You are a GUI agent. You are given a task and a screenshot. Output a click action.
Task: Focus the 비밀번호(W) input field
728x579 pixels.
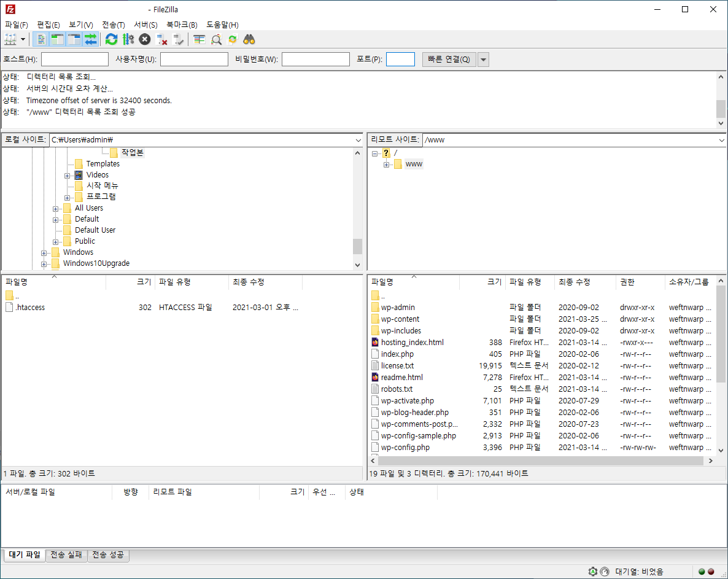coord(316,60)
